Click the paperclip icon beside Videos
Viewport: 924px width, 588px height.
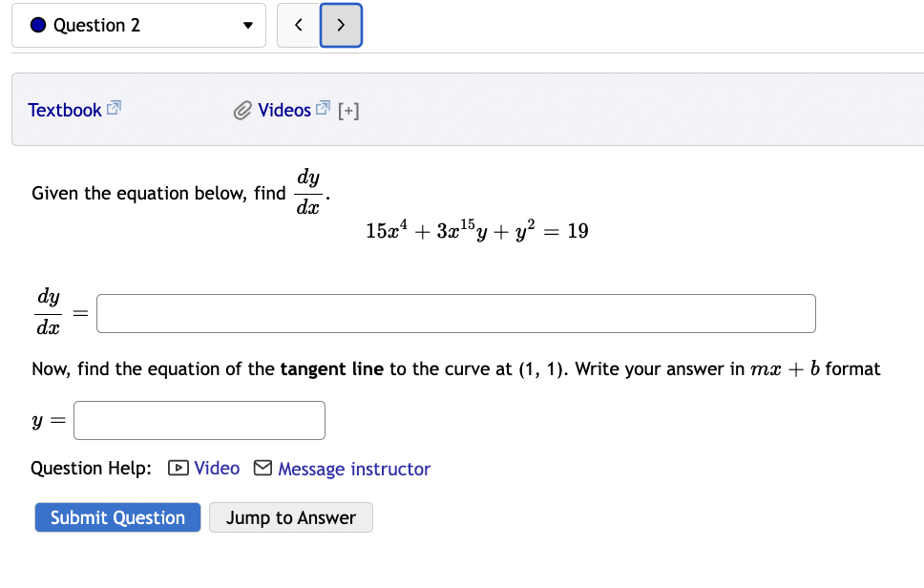tap(241, 109)
